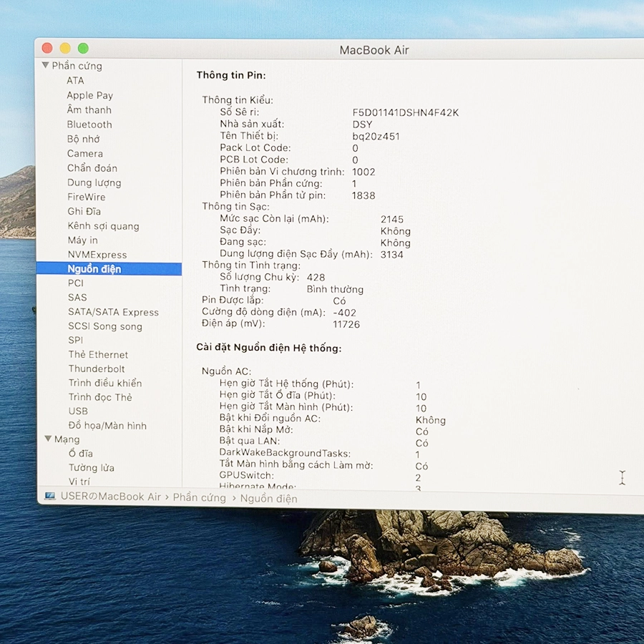This screenshot has width=644, height=644.
Task: Click the computer icon in the path bar
Action: coord(49,497)
